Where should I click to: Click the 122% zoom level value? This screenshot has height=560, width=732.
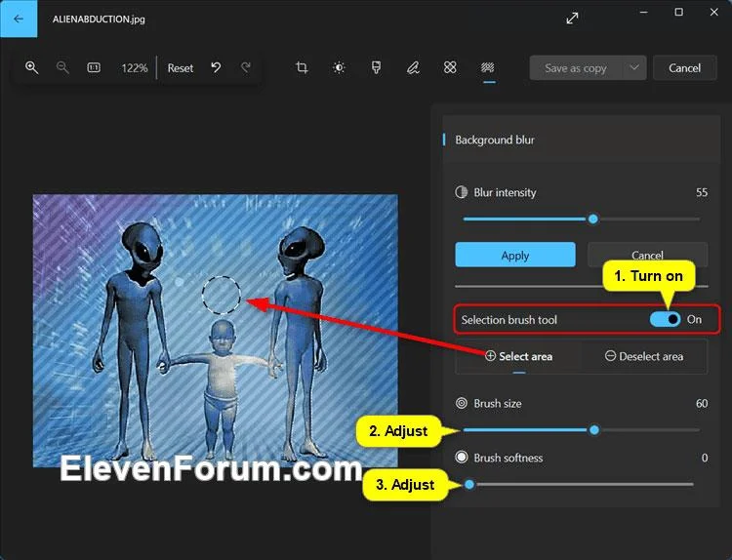tap(135, 68)
